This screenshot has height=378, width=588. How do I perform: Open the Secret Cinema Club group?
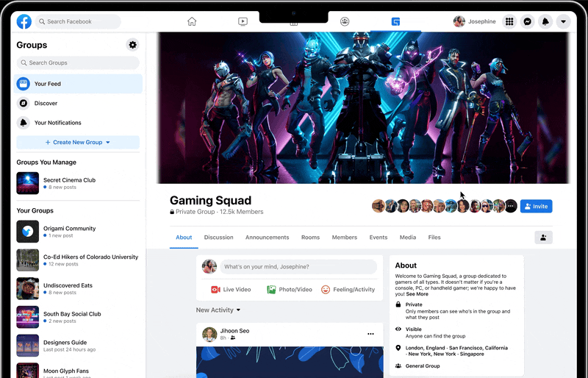tap(78, 183)
